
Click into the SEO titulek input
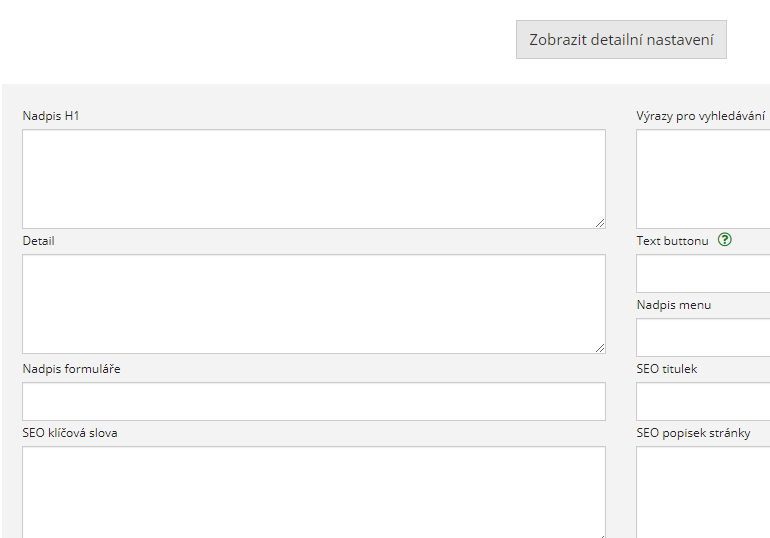[703, 402]
